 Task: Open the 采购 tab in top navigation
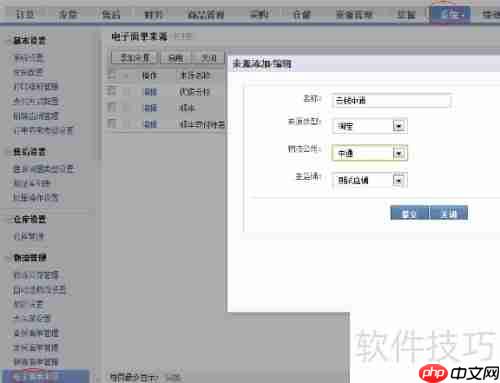tap(259, 14)
